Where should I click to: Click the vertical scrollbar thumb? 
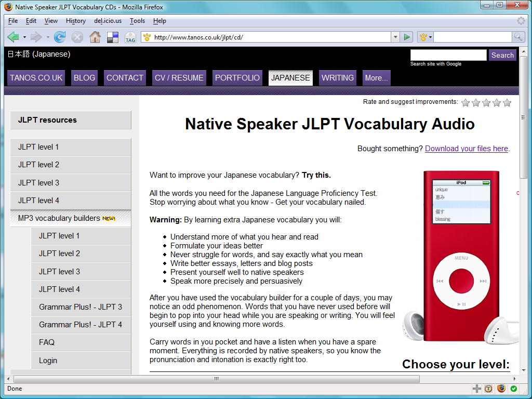point(523,117)
